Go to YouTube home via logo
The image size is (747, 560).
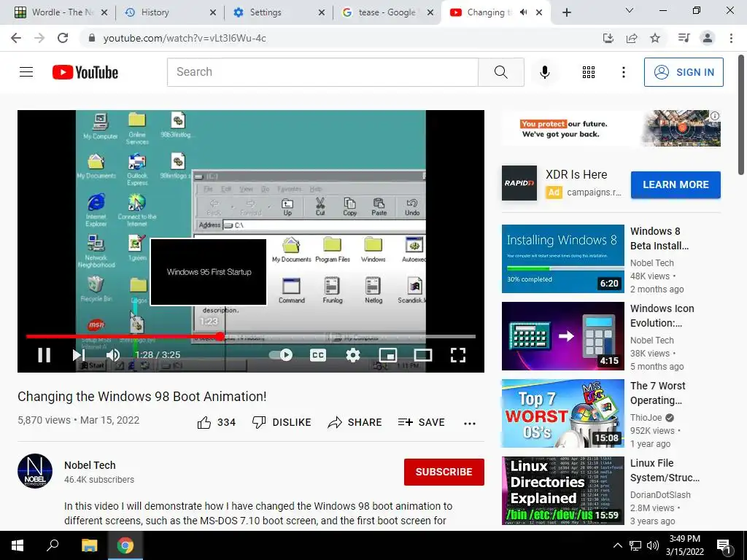click(85, 72)
